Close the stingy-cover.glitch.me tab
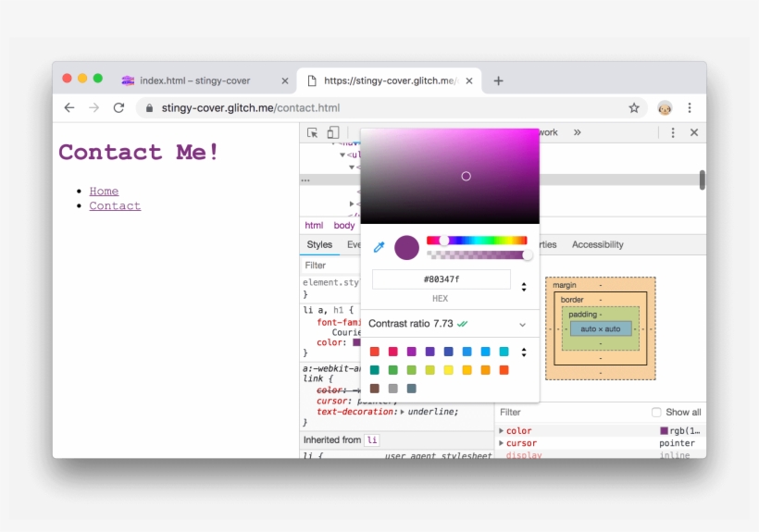 click(x=469, y=80)
